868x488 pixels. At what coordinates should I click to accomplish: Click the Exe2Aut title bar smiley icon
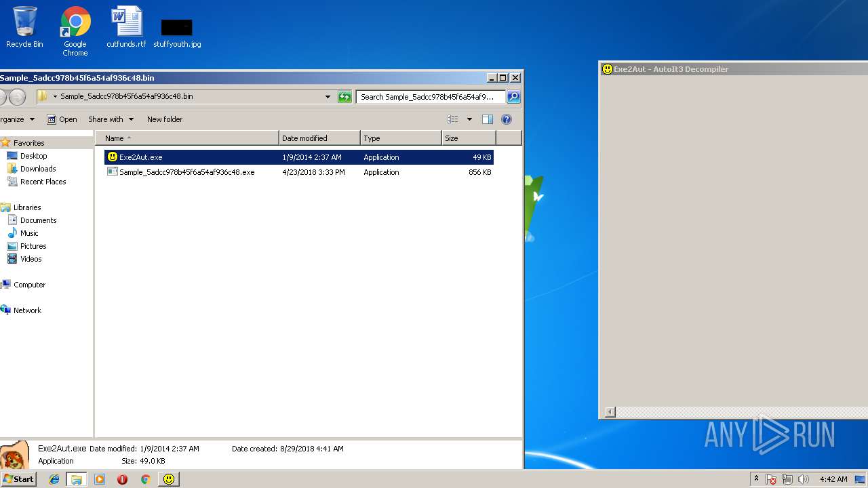[607, 69]
